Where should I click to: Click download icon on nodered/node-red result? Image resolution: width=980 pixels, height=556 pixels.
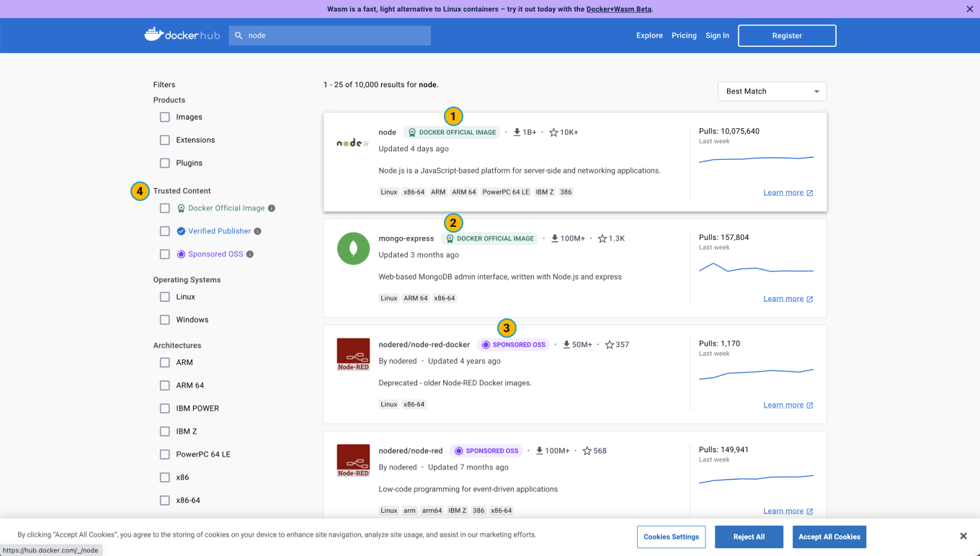(x=540, y=451)
